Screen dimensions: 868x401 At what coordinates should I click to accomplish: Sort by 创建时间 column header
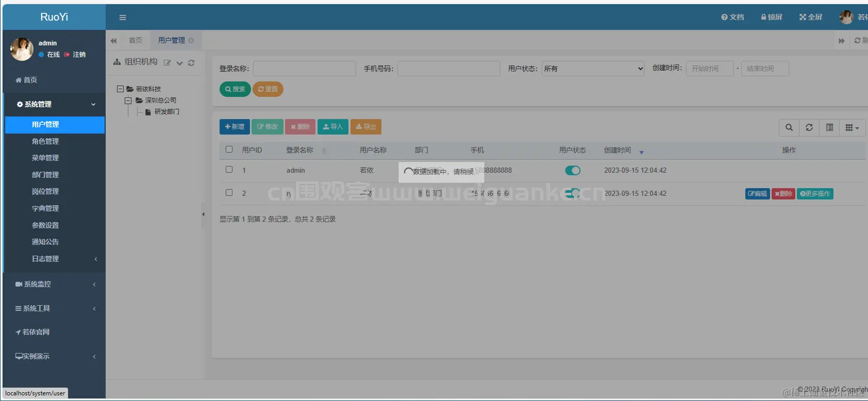click(617, 150)
